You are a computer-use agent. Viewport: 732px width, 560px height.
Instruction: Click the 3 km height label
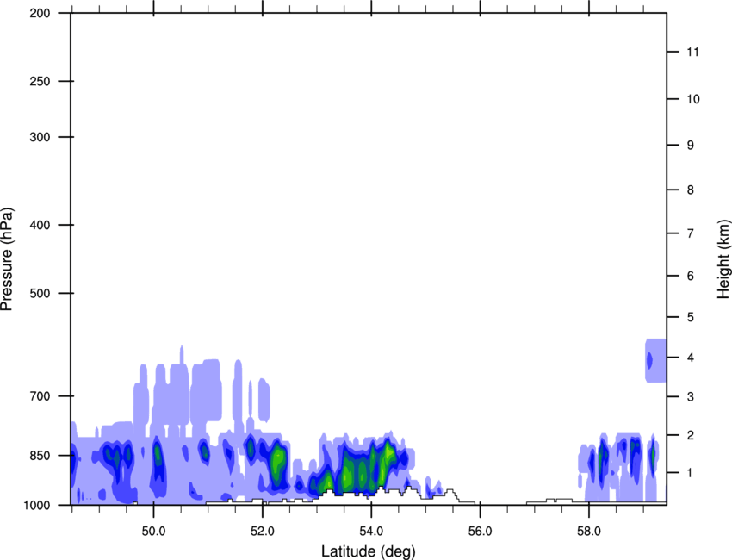point(691,397)
